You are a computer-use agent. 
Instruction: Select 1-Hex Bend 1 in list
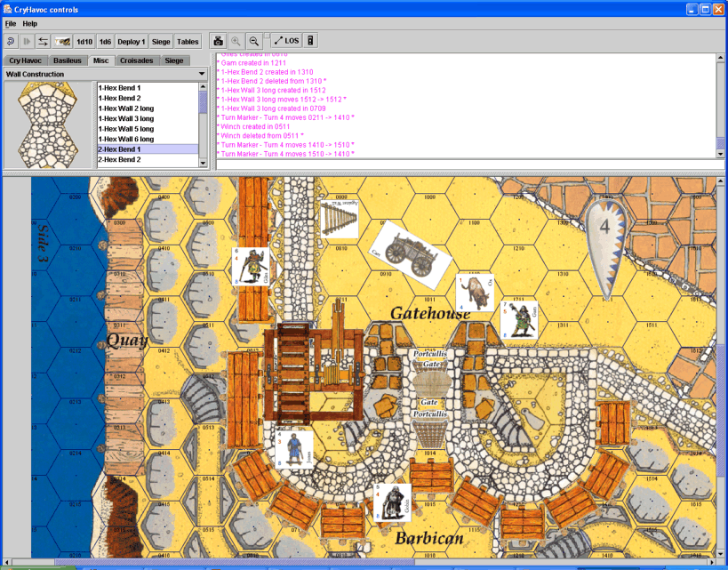coord(148,88)
